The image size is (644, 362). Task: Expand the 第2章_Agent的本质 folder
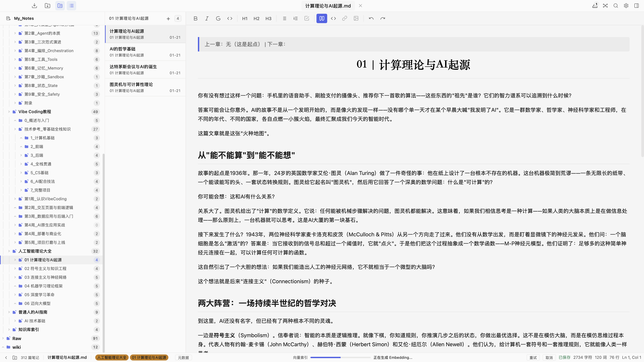pyautogui.click(x=15, y=33)
